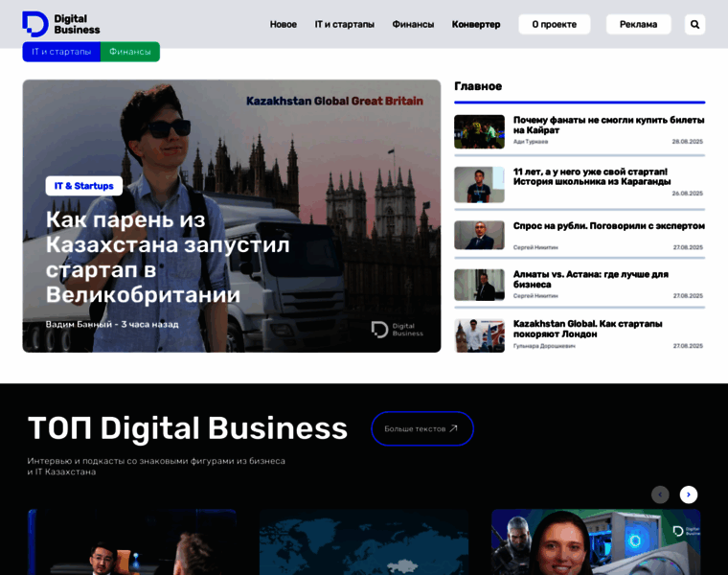The image size is (728, 575).
Task: Open carousel card with two men talking
Action: click(x=132, y=542)
